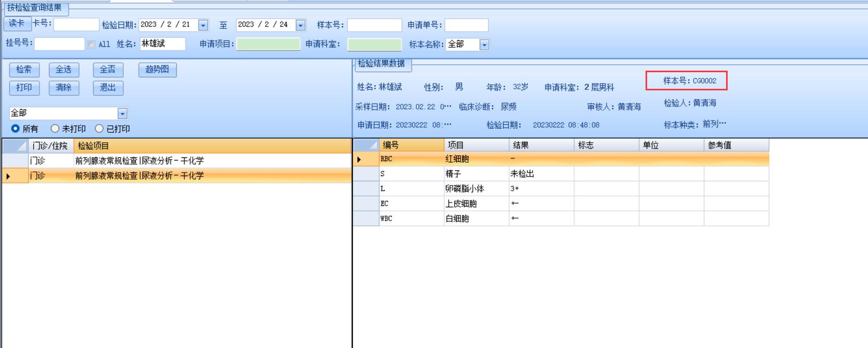
Task: Click the 打印 print button
Action: 24,88
